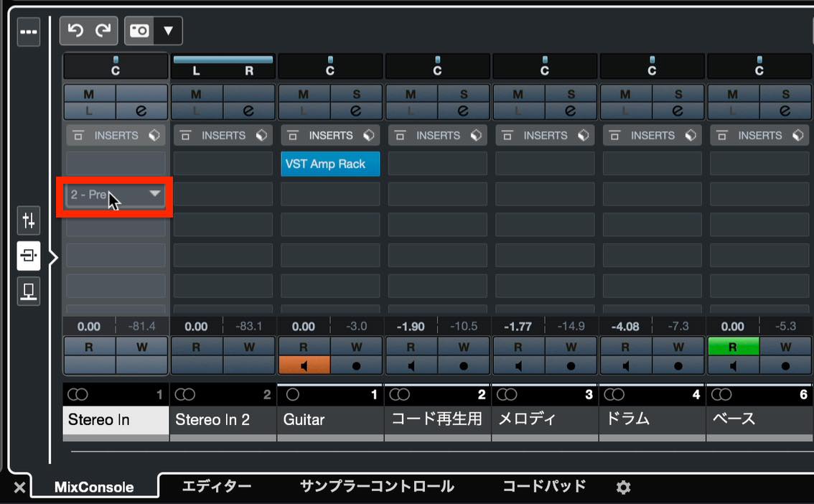
Task: Edit channel settings for Stereo In 2
Action: coord(248,111)
